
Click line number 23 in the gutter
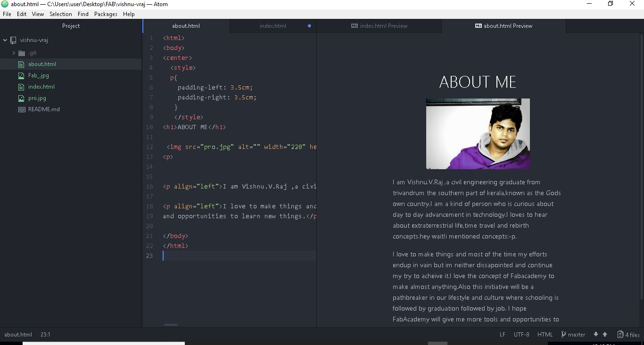click(149, 256)
